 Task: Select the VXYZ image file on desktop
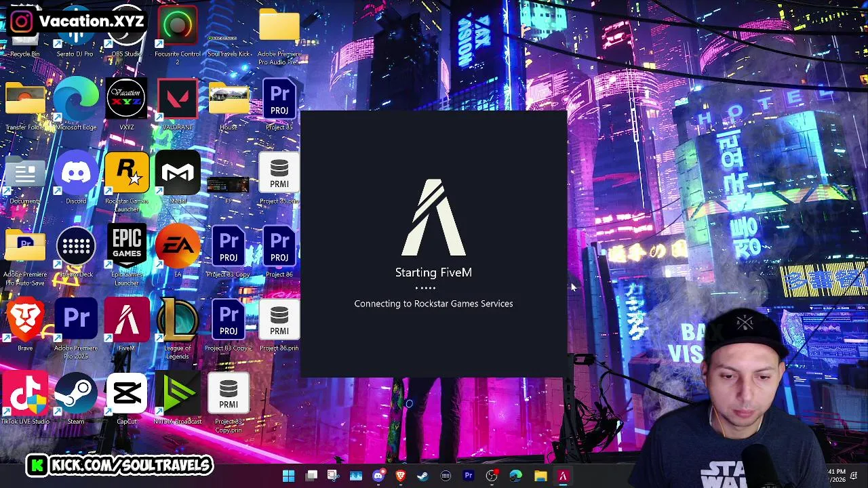(x=126, y=105)
